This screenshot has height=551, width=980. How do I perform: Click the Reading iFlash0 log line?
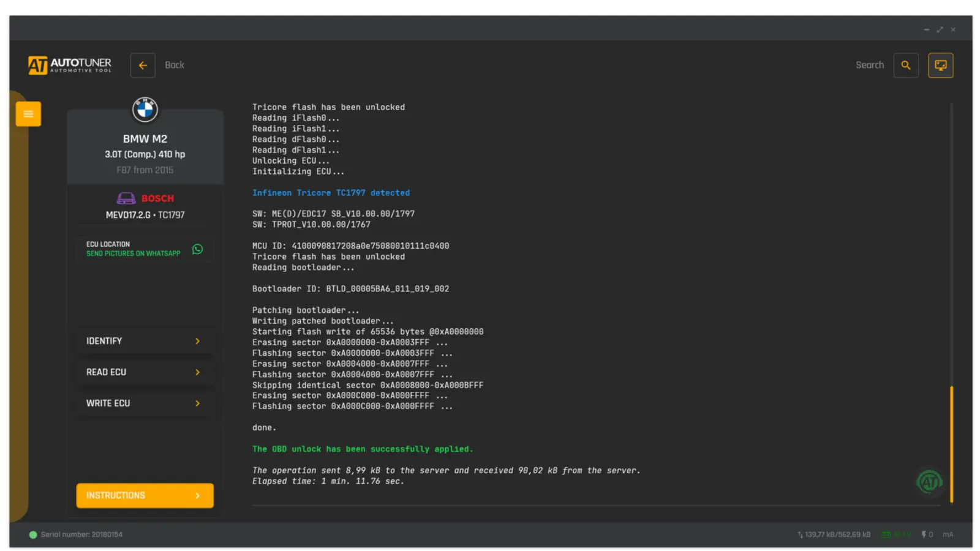point(296,118)
